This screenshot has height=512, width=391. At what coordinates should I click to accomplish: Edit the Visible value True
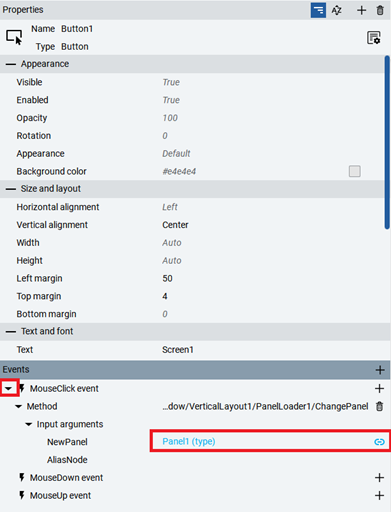(x=171, y=82)
